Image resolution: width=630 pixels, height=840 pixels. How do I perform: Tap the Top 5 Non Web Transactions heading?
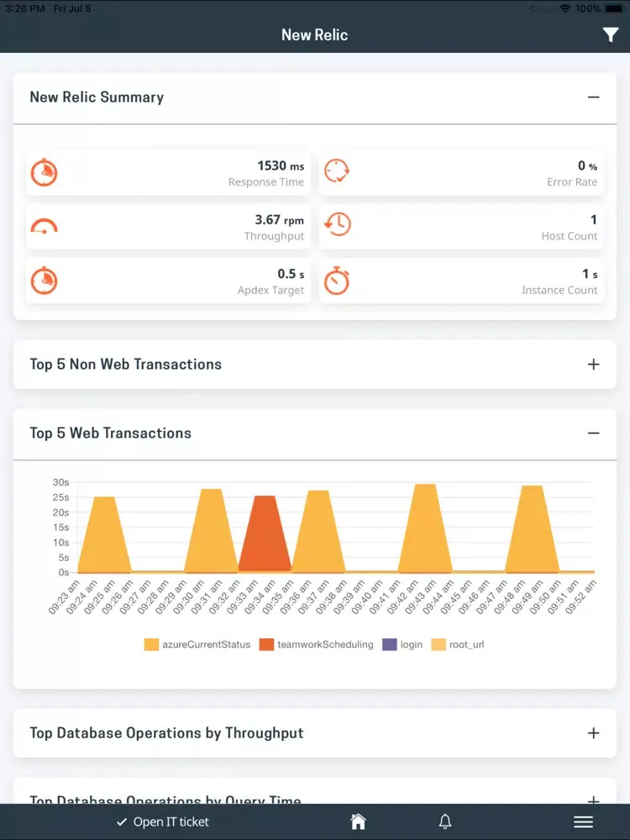coord(126,365)
